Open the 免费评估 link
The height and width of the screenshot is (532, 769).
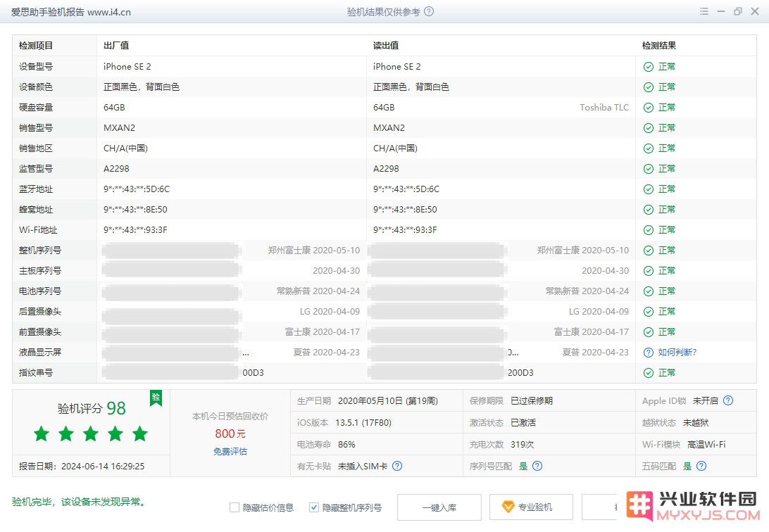(x=230, y=452)
